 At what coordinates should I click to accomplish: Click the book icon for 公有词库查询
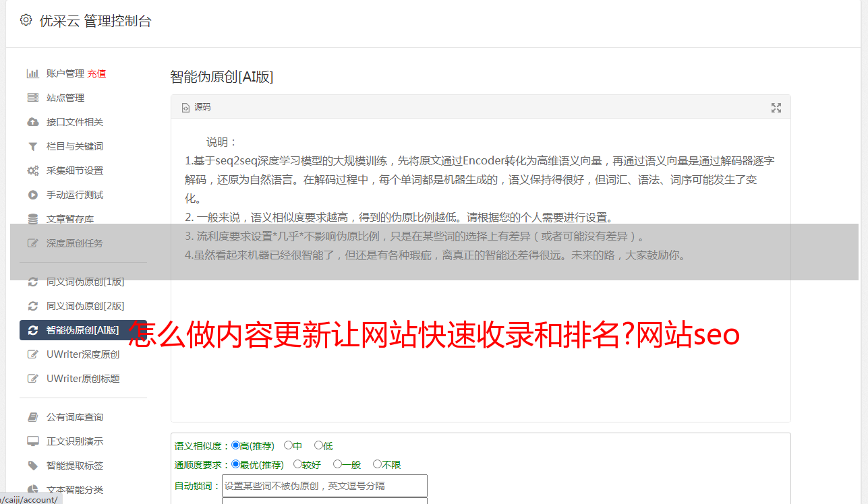point(32,417)
